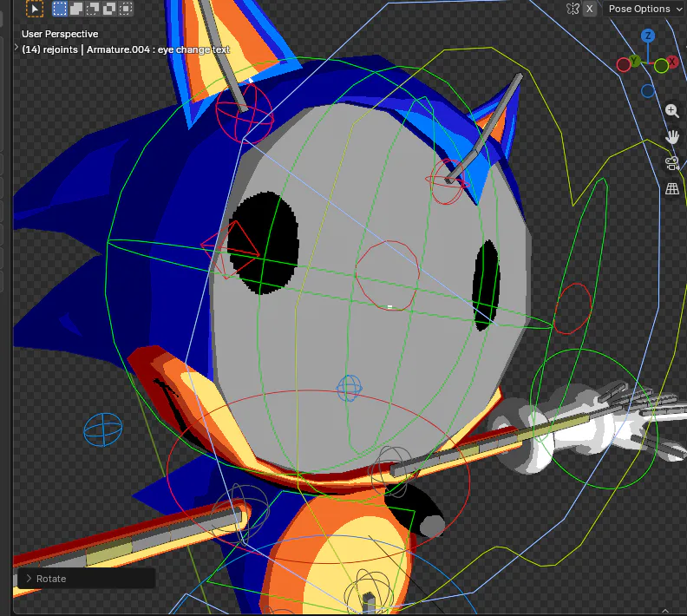Select the blue sphere bone widget left of scarf

(103, 429)
